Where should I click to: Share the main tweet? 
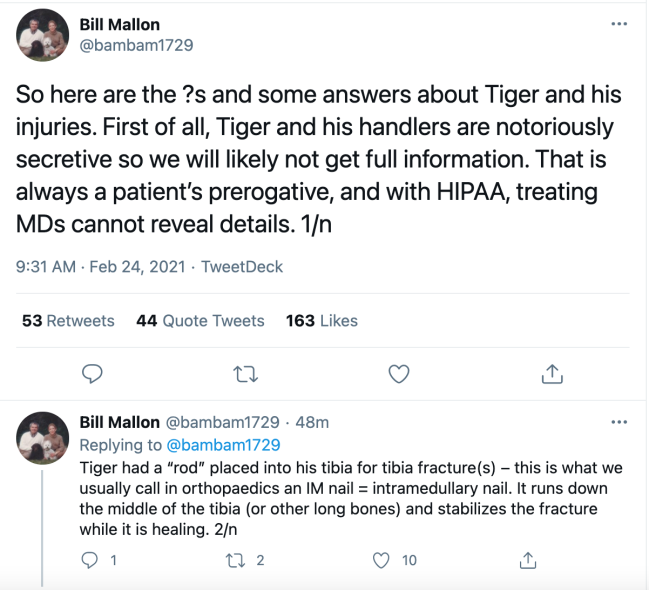click(x=551, y=374)
